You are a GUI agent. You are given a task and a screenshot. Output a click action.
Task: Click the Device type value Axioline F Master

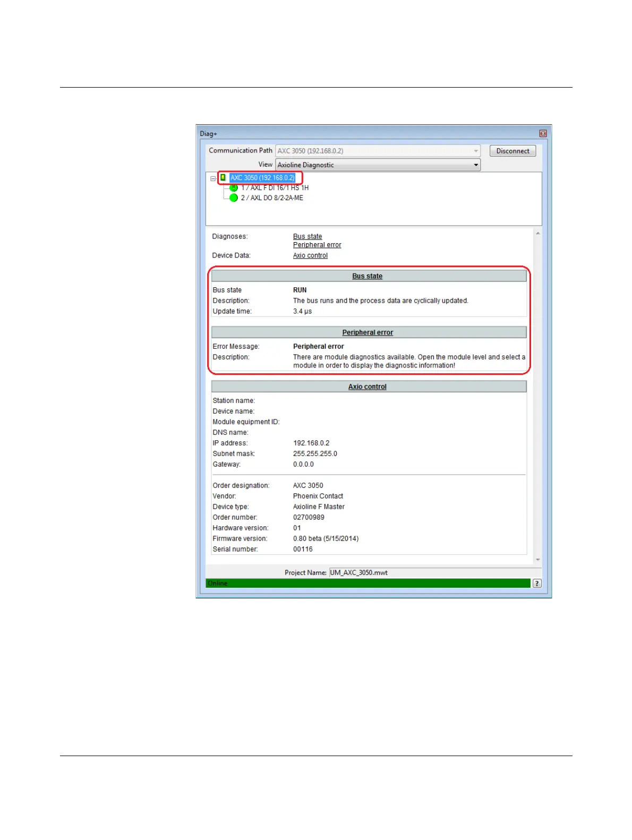[319, 507]
